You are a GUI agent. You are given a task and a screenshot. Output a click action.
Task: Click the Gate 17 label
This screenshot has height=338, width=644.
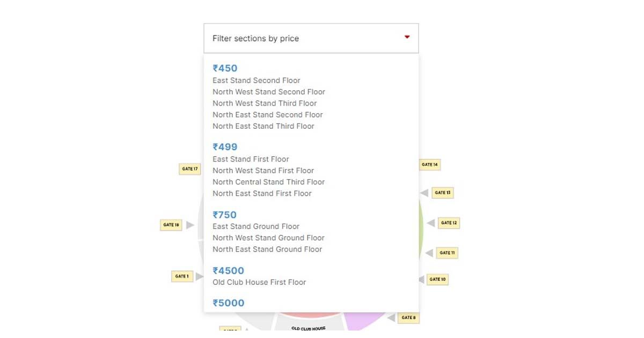pos(189,169)
